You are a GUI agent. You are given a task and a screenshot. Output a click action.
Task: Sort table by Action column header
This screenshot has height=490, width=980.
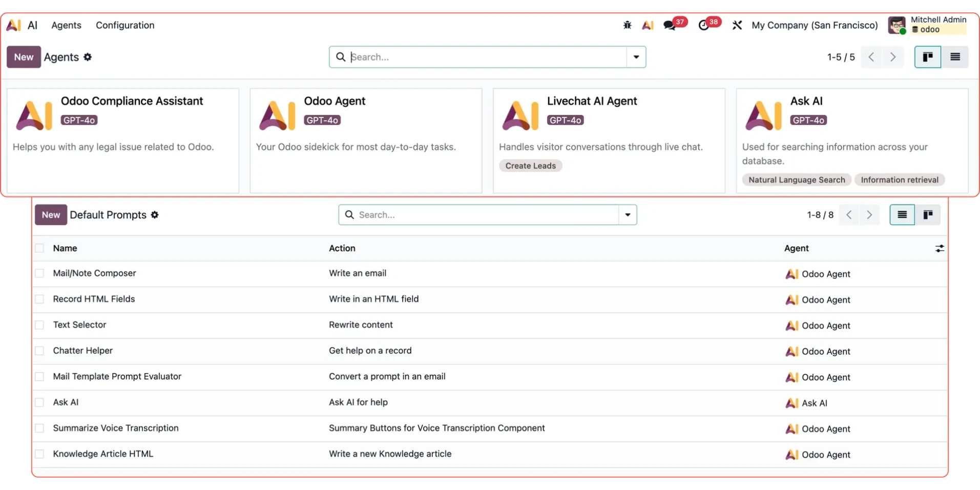(342, 248)
